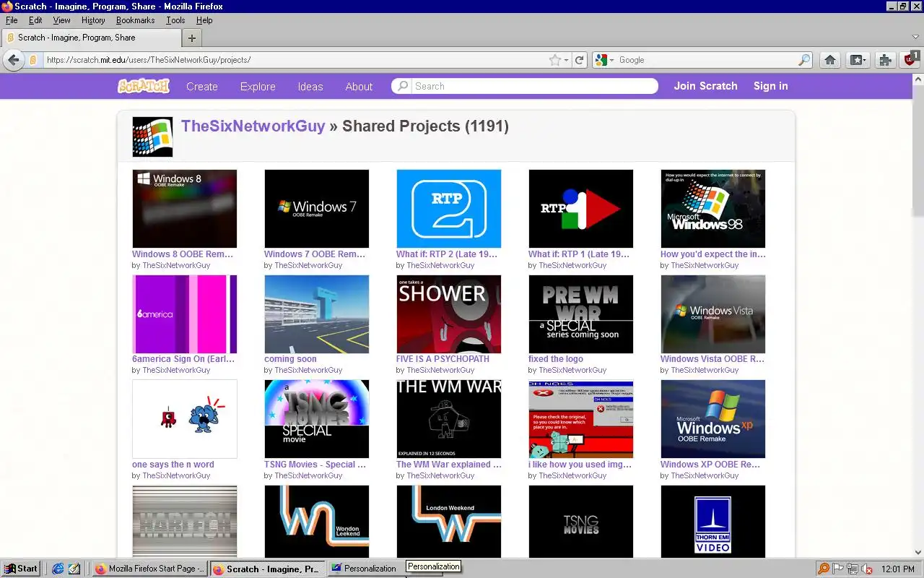Open the bookmark star dropdown arrow

click(x=566, y=60)
